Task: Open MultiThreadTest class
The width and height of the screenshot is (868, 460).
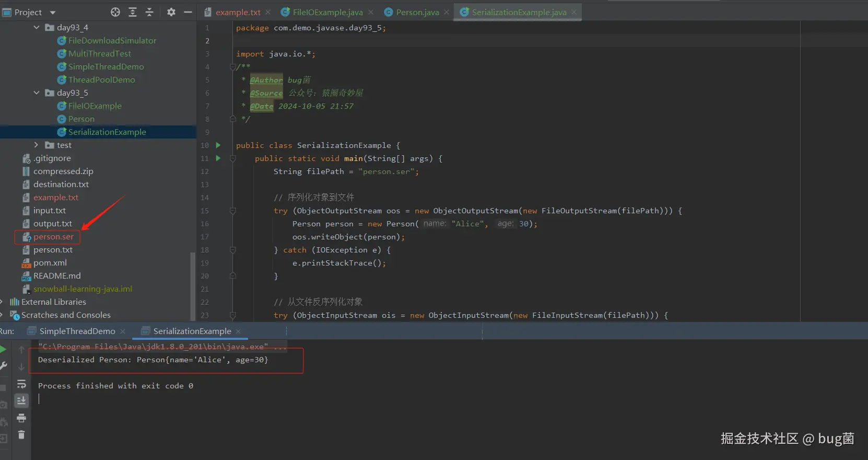Action: pyautogui.click(x=99, y=53)
